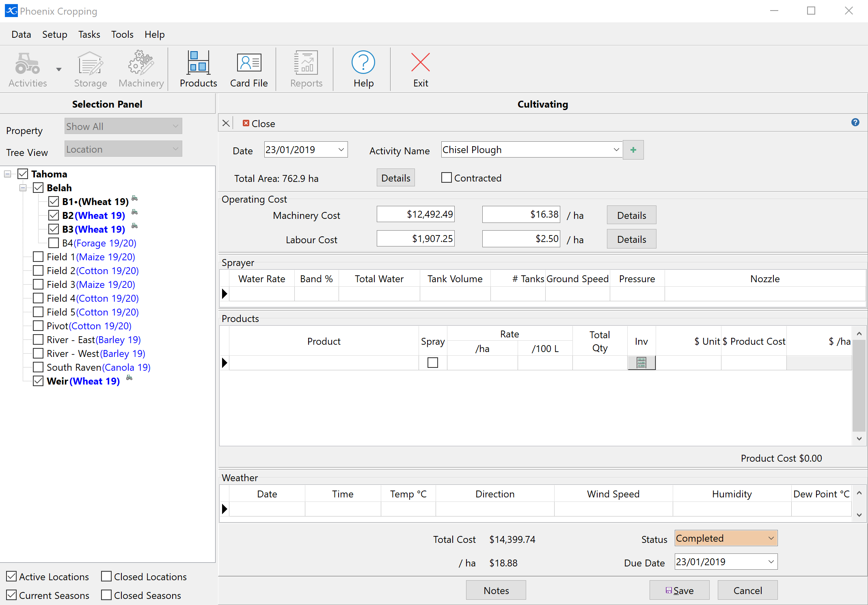Collapse the Tahoma tree node
Image resolution: width=868 pixels, height=605 pixels.
[x=7, y=174]
